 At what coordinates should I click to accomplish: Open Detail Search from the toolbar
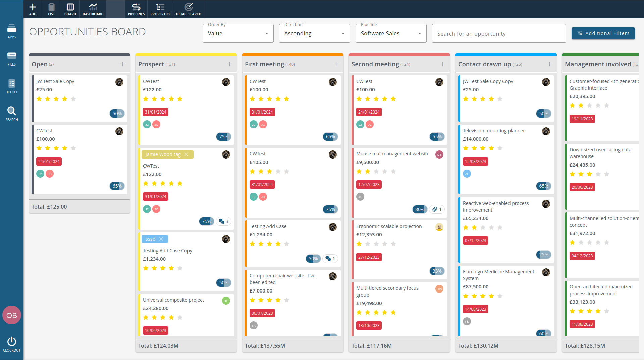189,9
